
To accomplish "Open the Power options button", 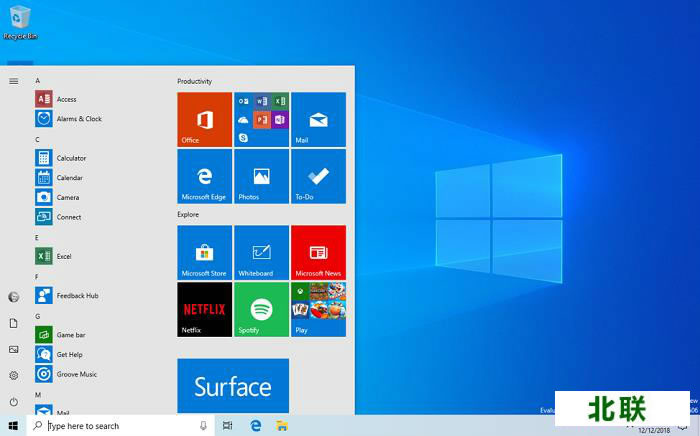I will 13,401.
